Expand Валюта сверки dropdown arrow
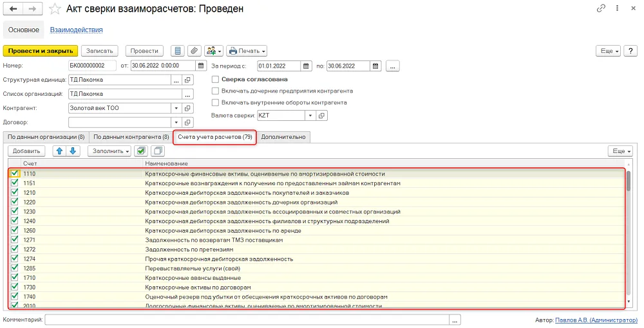The height and width of the screenshot is (328, 644). click(310, 116)
